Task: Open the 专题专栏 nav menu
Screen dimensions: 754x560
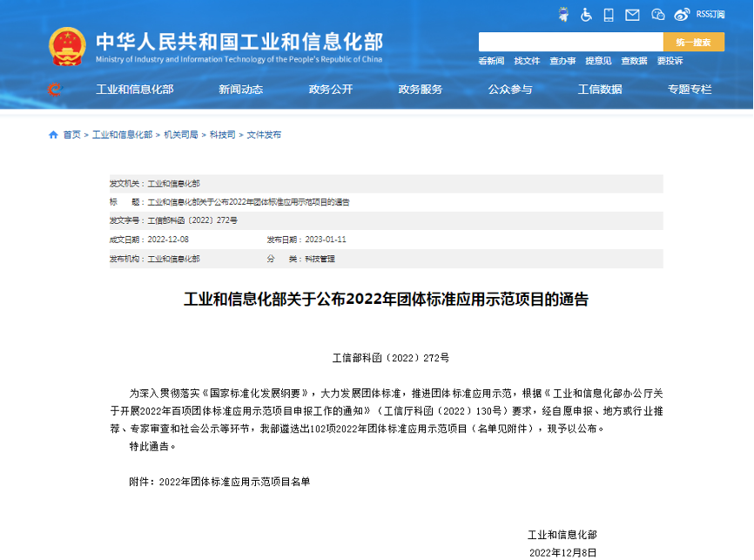Action: [x=690, y=90]
